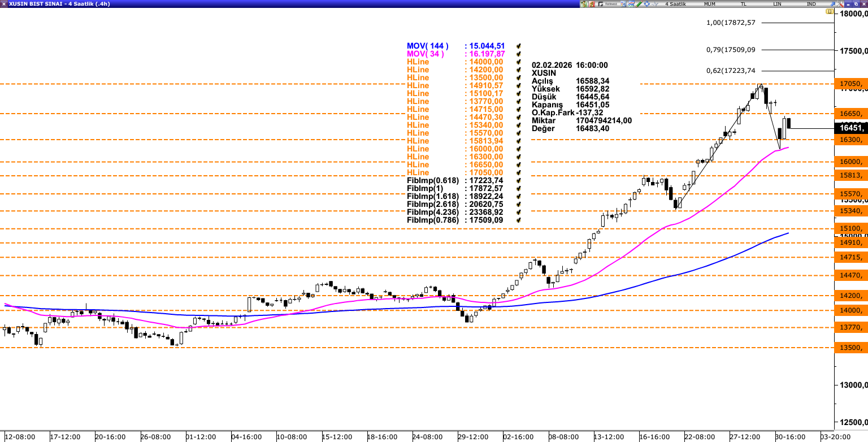Click the blue four-arrow move icon
This screenshot has width=868, height=442.
point(648,4)
